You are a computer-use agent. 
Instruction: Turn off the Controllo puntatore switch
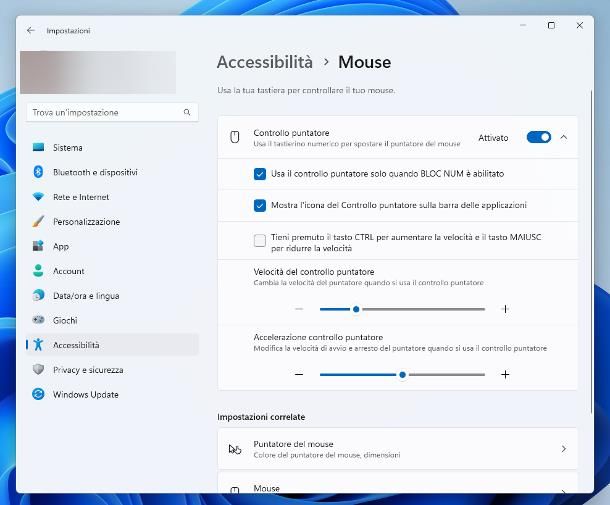pos(538,137)
